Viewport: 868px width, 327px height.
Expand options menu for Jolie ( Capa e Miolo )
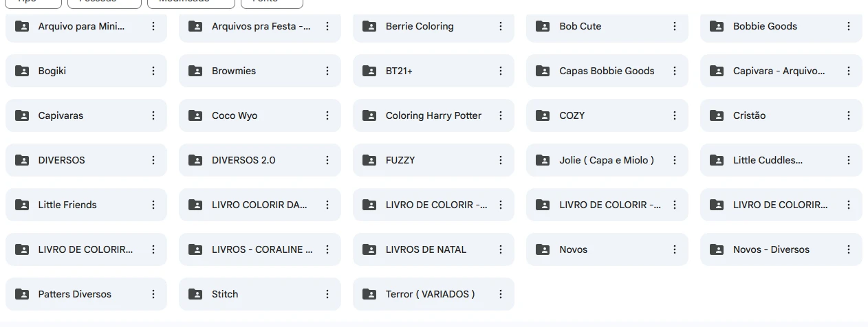tap(675, 160)
